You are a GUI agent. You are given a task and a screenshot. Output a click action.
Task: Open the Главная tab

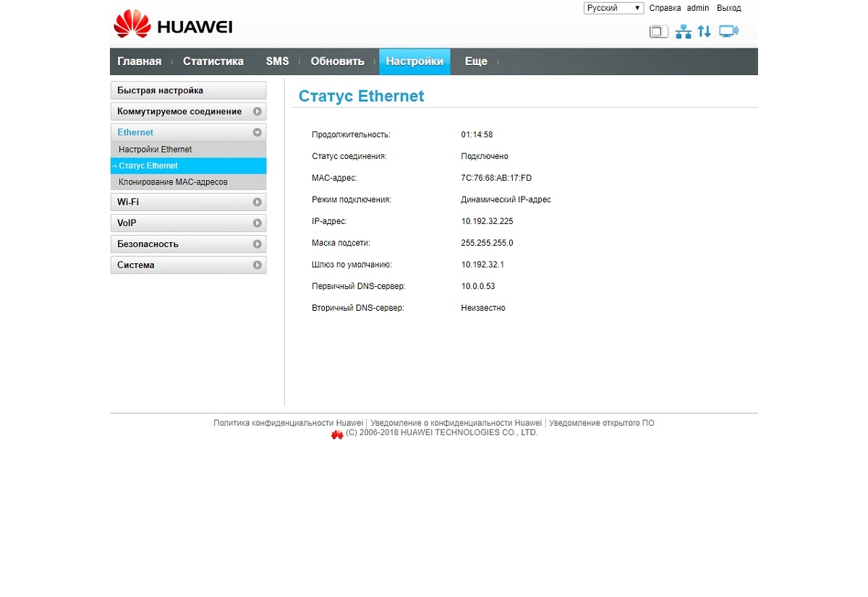pyautogui.click(x=140, y=61)
